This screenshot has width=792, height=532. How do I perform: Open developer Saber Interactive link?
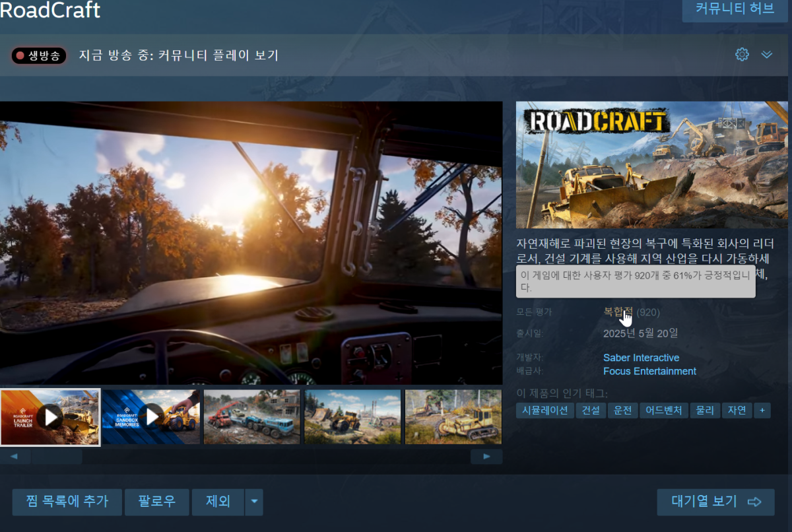[x=641, y=358]
